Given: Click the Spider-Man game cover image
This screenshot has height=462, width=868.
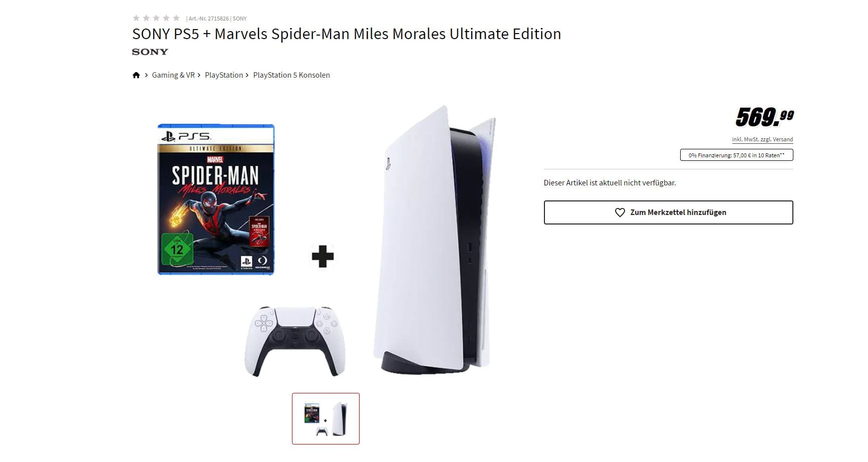Looking at the screenshot, I should (x=216, y=199).
